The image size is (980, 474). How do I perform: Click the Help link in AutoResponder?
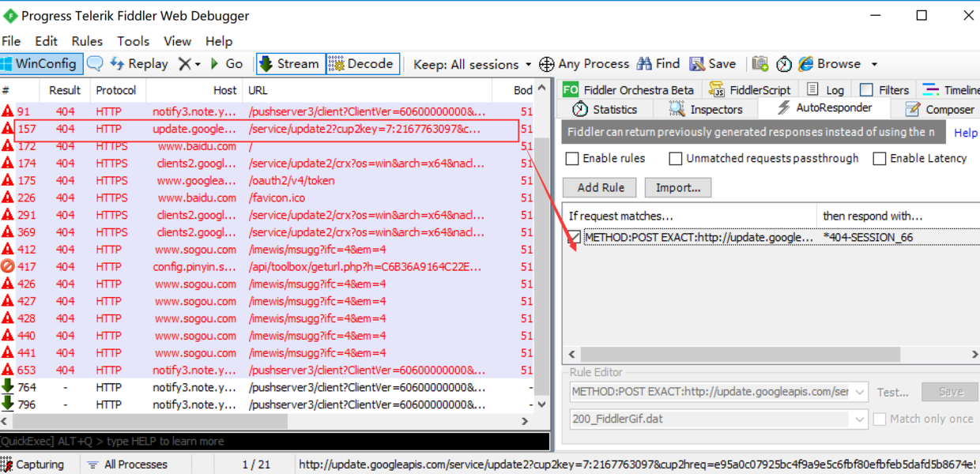[x=966, y=133]
